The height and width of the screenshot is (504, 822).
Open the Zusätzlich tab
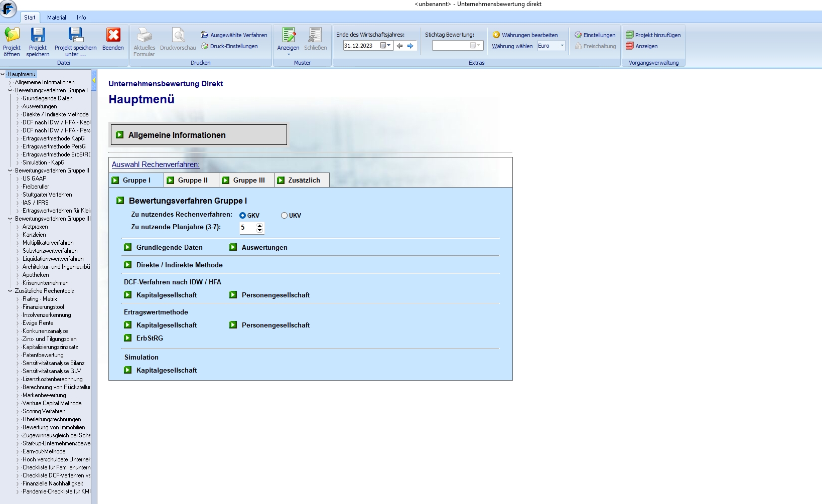[x=302, y=180]
